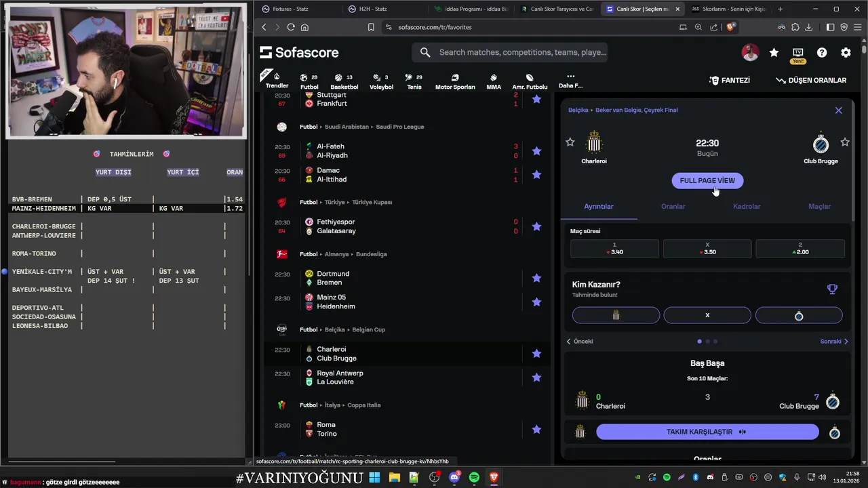Toggle favorite star for Stuttgart–Frankfurt match

(536, 99)
